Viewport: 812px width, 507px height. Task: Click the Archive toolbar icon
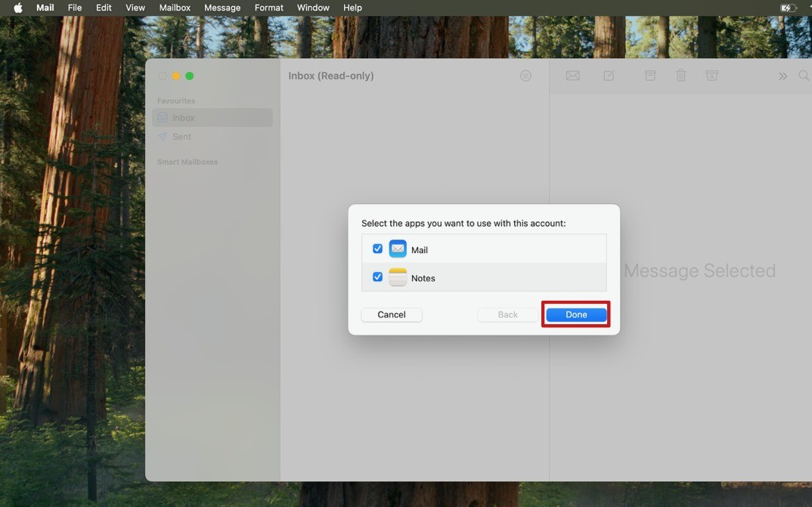(x=650, y=76)
